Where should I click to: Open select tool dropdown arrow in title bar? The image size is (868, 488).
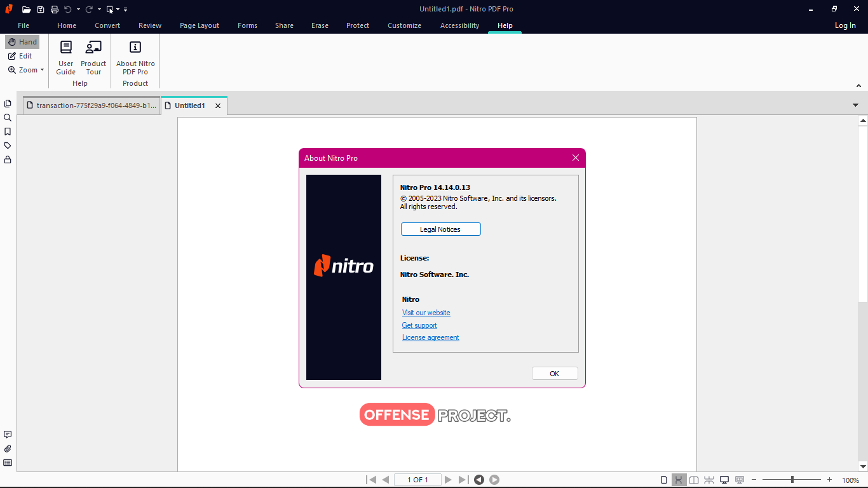[118, 10]
